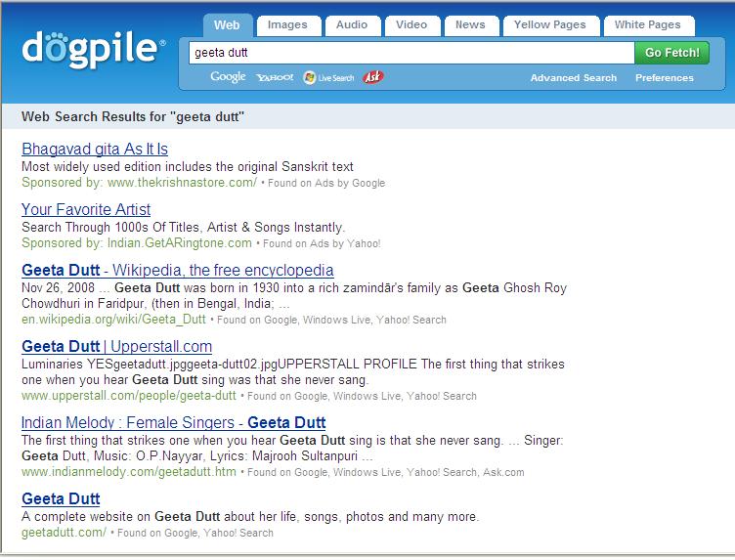Switch to the Yellow Pages tab
Screen dimensions: 735x560
click(550, 25)
